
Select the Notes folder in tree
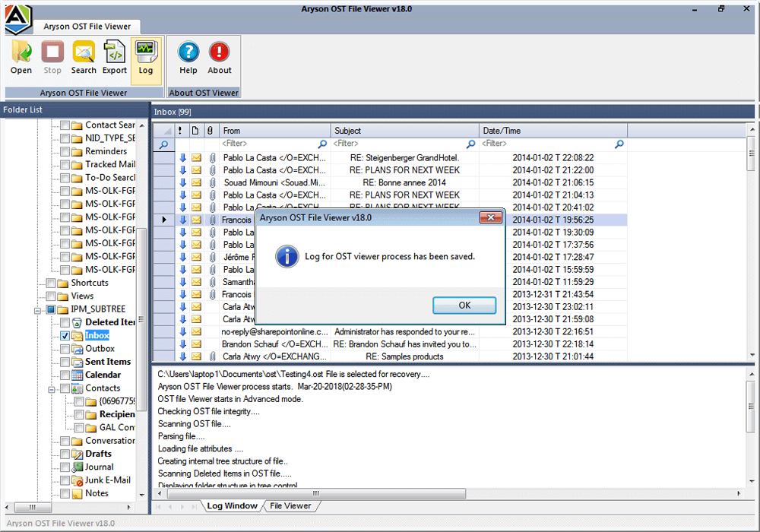[x=97, y=493]
